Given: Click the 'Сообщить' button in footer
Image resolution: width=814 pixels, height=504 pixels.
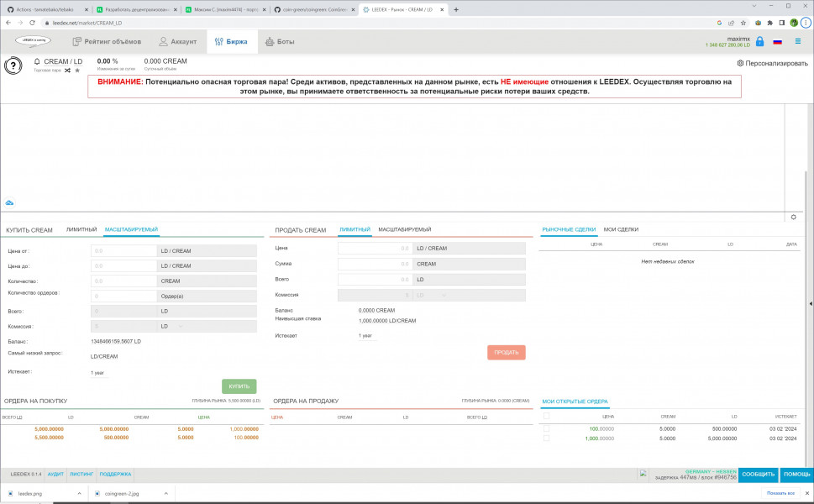Looking at the screenshot, I should click(x=758, y=475).
